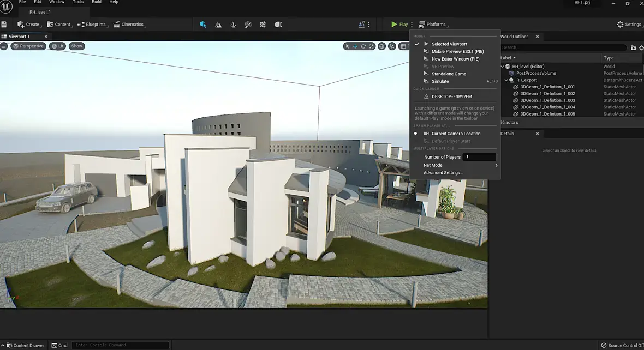Toggle world/local coordinate system globe icon
Viewport: 644px width, 350px height.
tap(381, 46)
